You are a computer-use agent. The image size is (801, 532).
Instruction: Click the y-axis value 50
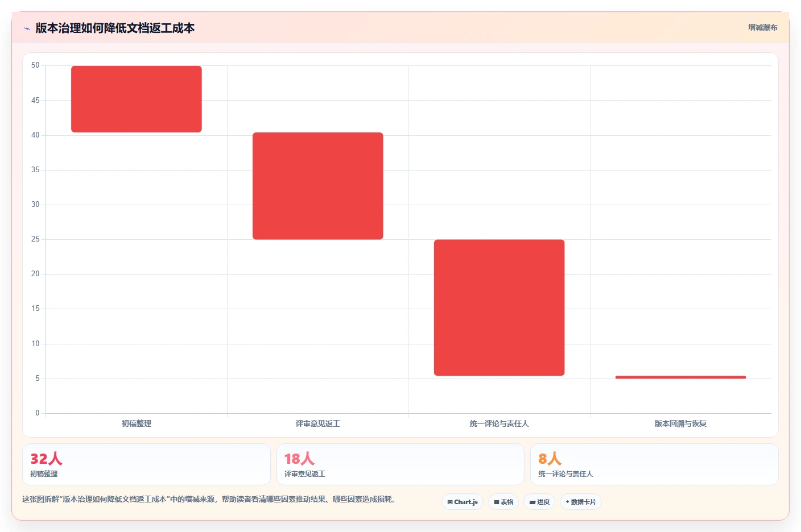[x=35, y=65]
